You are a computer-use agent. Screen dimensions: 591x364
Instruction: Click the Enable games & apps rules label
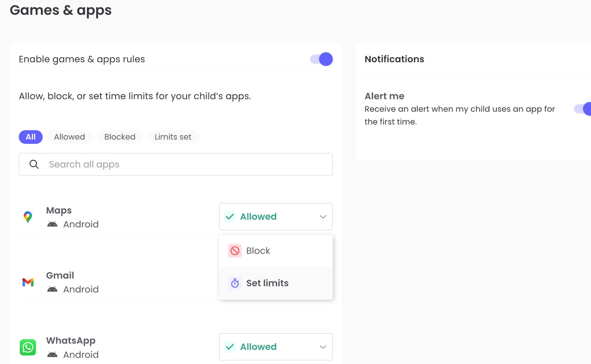point(82,59)
